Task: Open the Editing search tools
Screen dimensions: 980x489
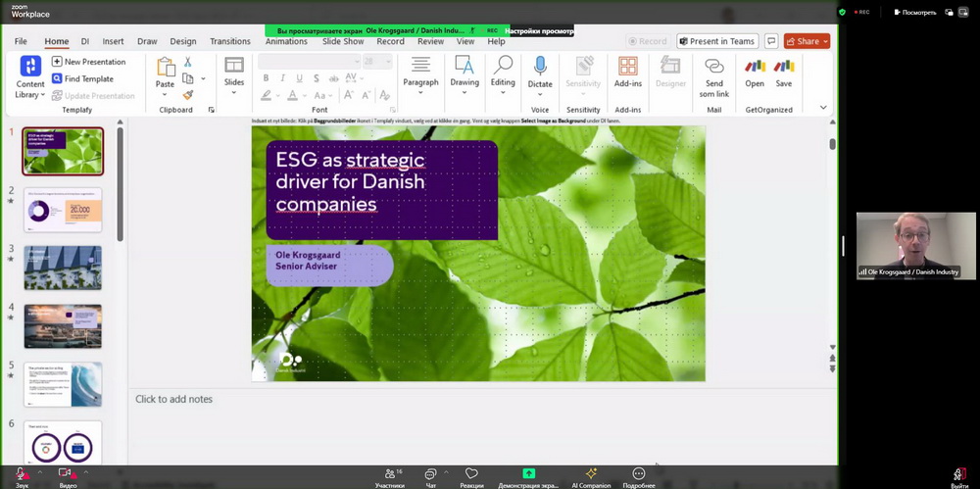Action: click(x=503, y=76)
